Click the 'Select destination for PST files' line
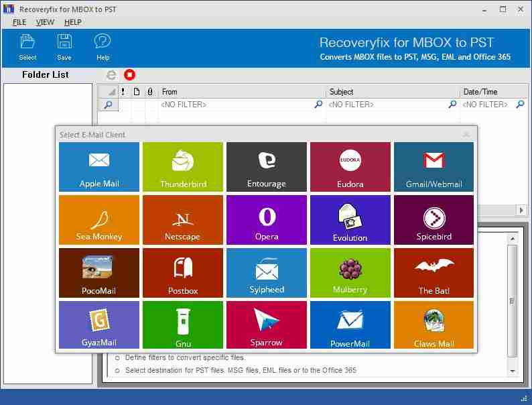 click(241, 370)
